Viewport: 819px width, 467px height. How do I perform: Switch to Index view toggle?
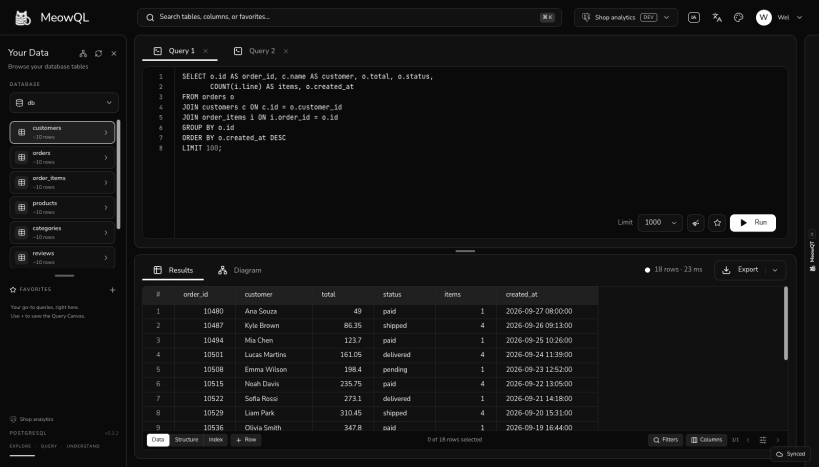pos(216,440)
